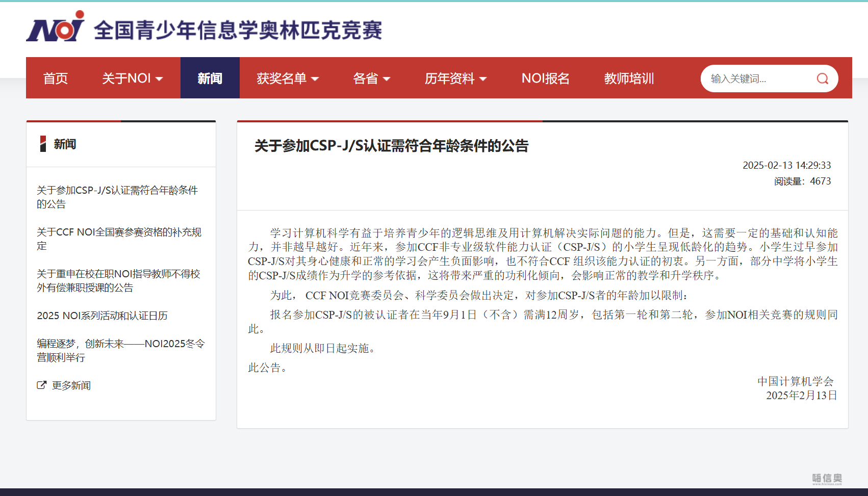
Task: Click the signature 中国计算机学会
Action: coord(796,381)
